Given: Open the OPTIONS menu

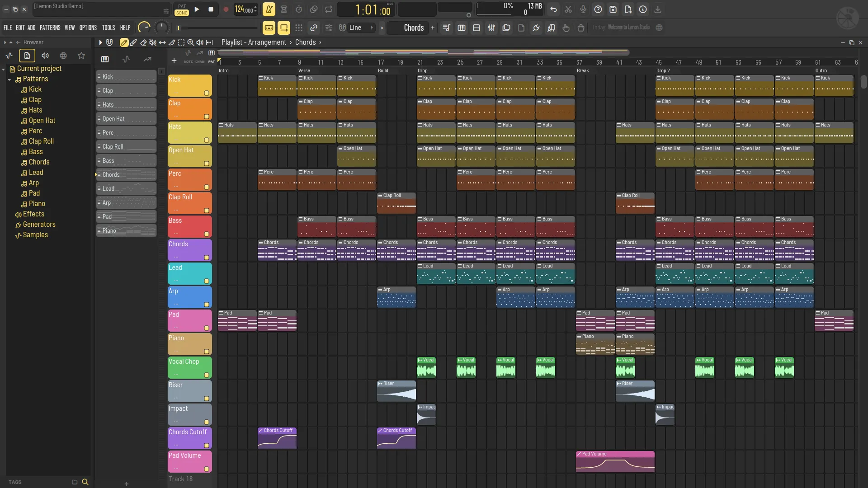Looking at the screenshot, I should tap(88, 28).
